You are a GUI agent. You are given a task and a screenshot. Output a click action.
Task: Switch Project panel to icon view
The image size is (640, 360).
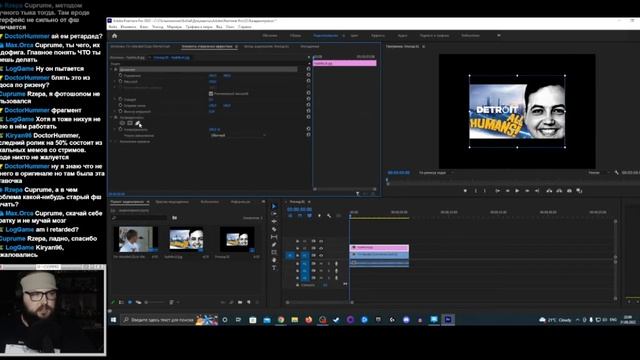(130, 302)
